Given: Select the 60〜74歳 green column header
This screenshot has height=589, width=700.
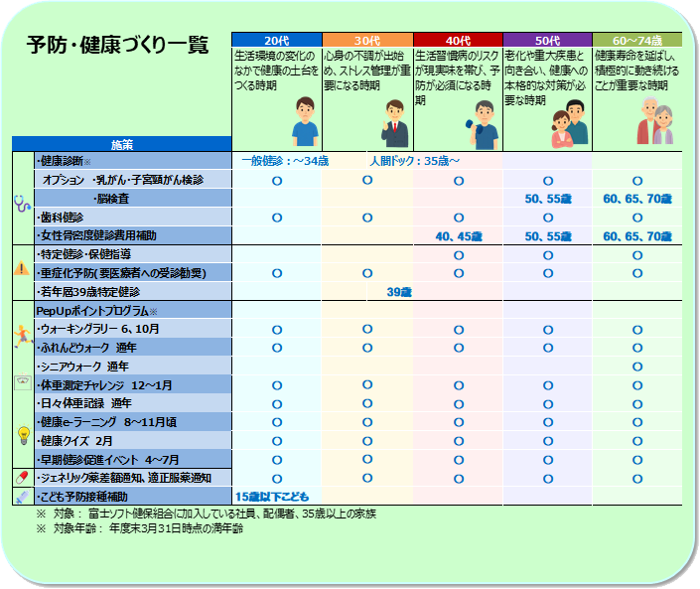Looking at the screenshot, I should (636, 41).
